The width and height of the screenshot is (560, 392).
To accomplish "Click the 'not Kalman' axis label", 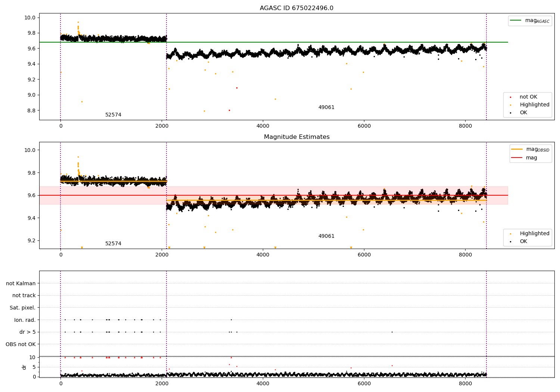I will (x=21, y=284).
